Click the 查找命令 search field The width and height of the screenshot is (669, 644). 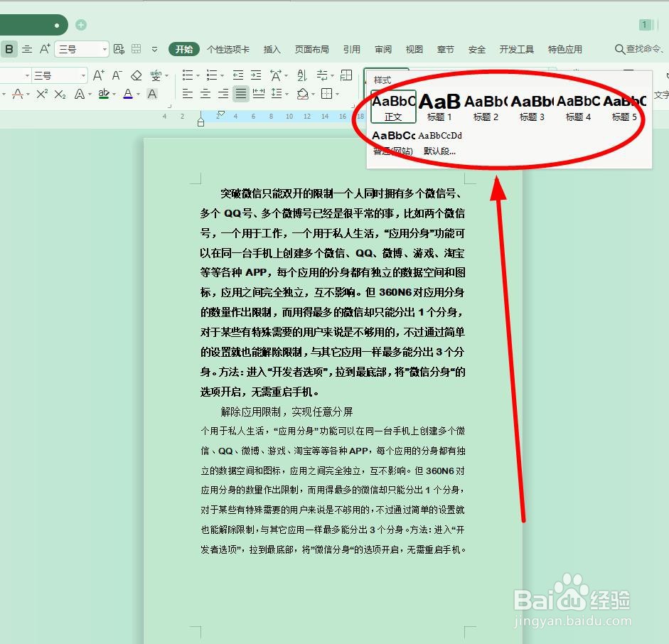pos(639,49)
